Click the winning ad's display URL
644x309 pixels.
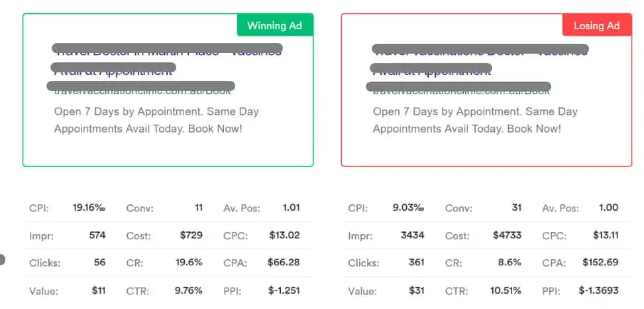(x=141, y=88)
